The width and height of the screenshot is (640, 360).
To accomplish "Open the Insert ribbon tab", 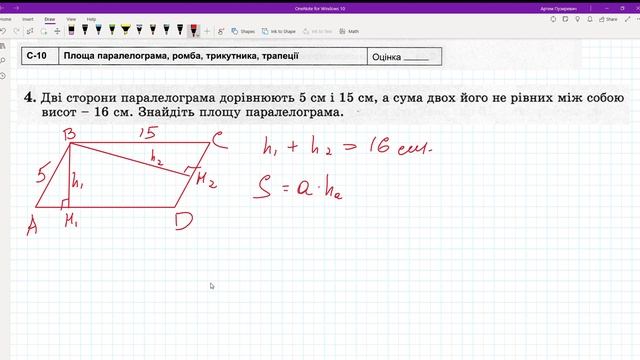I will click(x=28, y=19).
